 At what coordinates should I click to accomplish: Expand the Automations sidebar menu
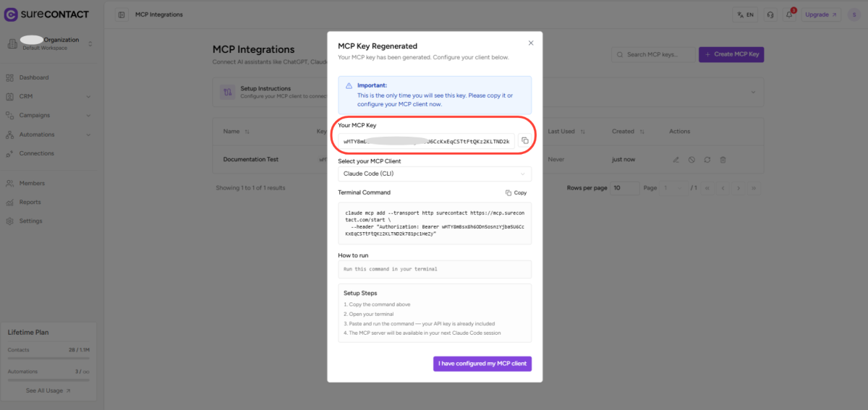(x=47, y=134)
